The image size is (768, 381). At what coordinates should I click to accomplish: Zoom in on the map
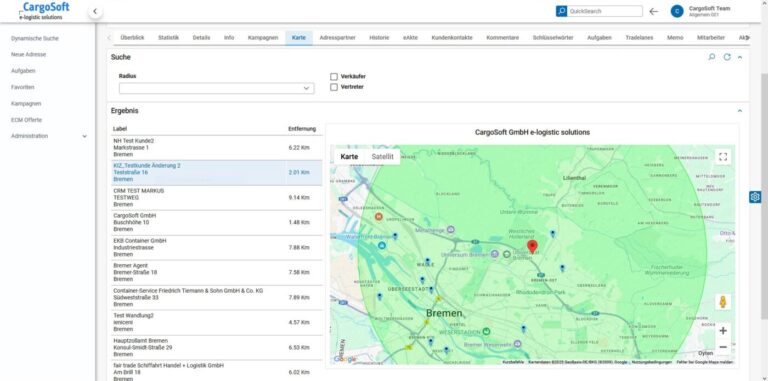click(723, 331)
